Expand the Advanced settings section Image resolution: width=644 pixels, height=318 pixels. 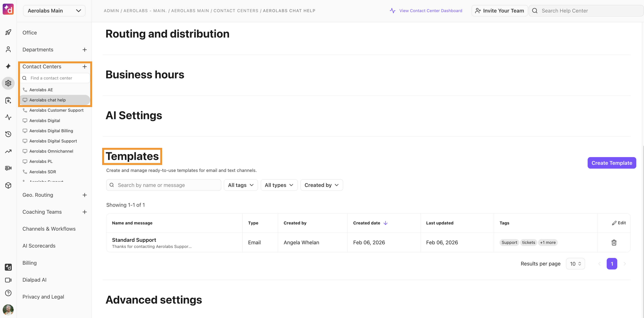[154, 300]
